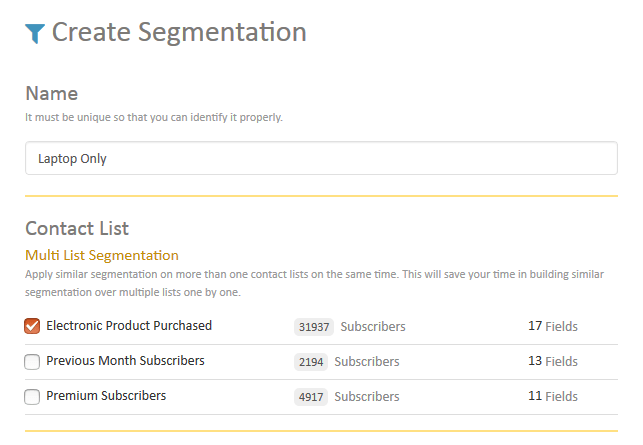Click the 17 Fields text

(553, 326)
